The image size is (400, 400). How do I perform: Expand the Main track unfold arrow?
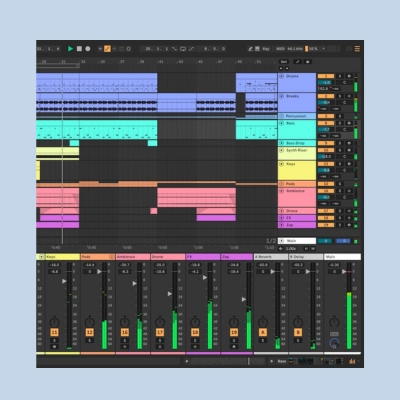[x=281, y=241]
